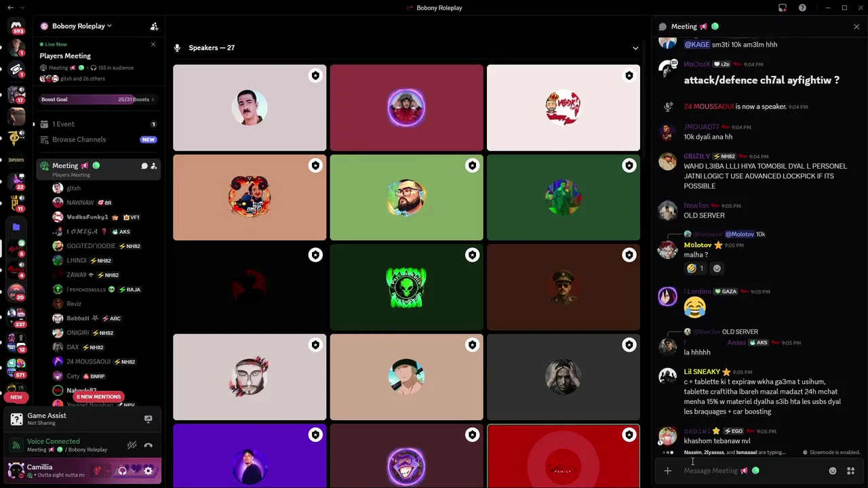The width and height of the screenshot is (868, 488).
Task: Select participant NAWNAW in the list
Action: click(x=105, y=203)
